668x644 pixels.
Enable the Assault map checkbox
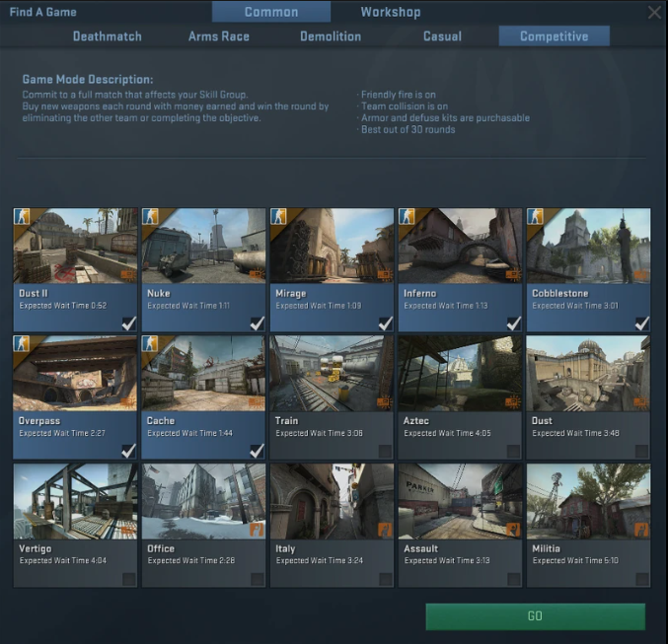514,579
